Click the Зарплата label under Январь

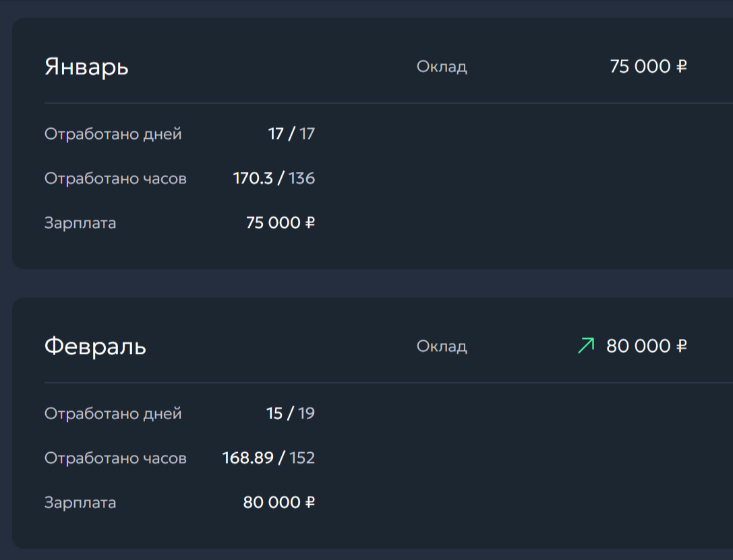coord(80,223)
